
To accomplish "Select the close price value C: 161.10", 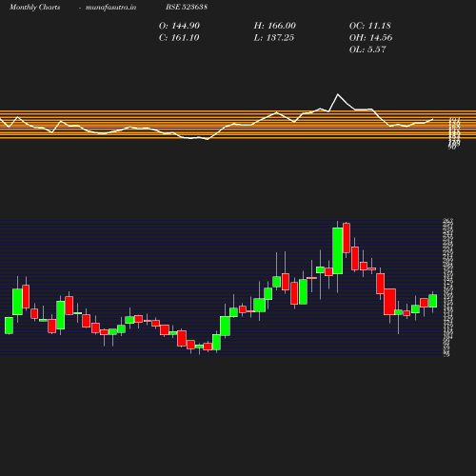I will (179, 38).
